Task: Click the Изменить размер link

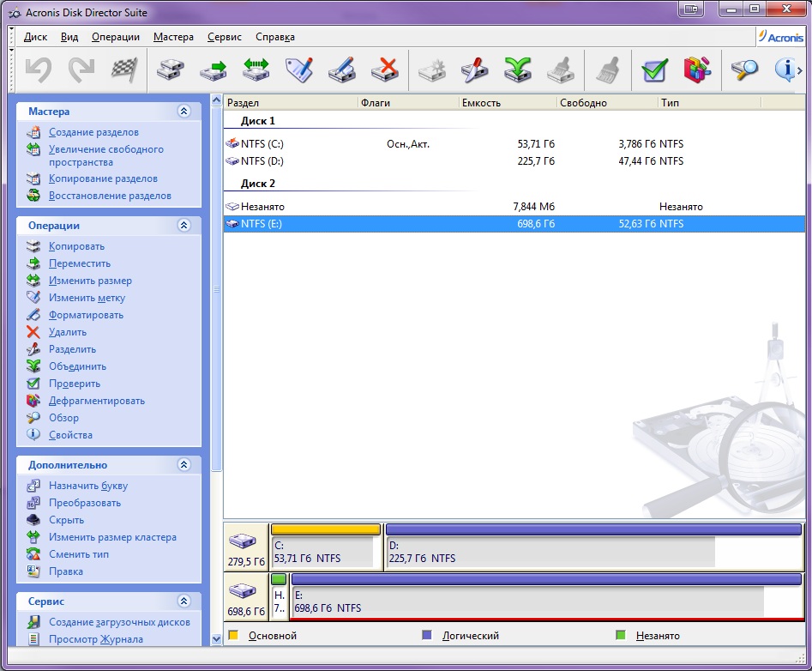Action: coord(90,281)
